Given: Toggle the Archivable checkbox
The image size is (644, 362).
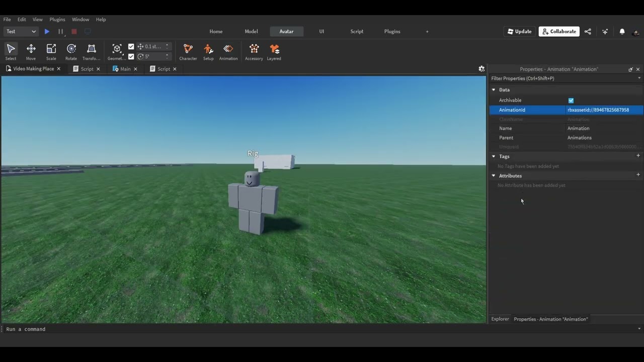Looking at the screenshot, I should 571,101.
